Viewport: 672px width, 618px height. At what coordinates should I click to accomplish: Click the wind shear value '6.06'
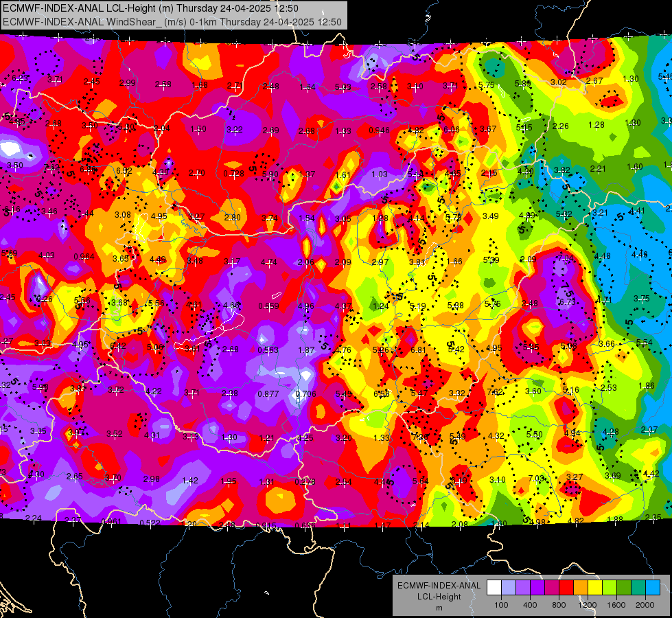(x=451, y=130)
